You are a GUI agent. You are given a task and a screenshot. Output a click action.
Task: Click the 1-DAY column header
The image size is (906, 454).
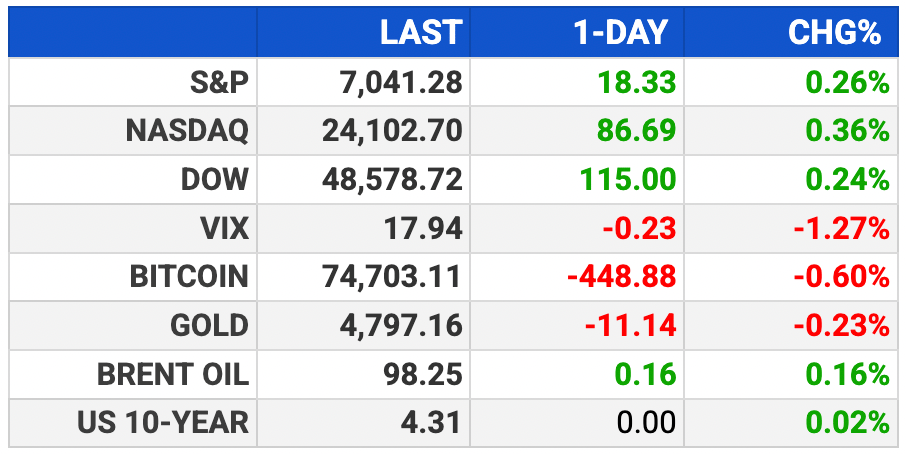click(x=620, y=32)
